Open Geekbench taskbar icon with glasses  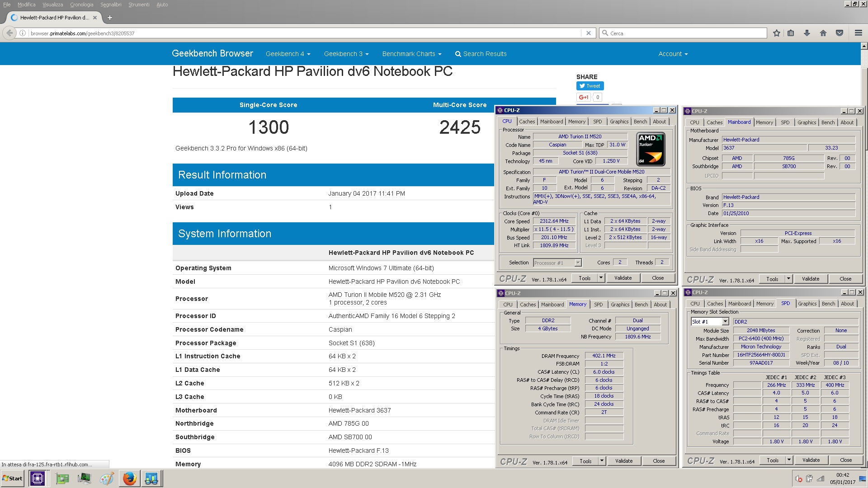click(x=151, y=479)
